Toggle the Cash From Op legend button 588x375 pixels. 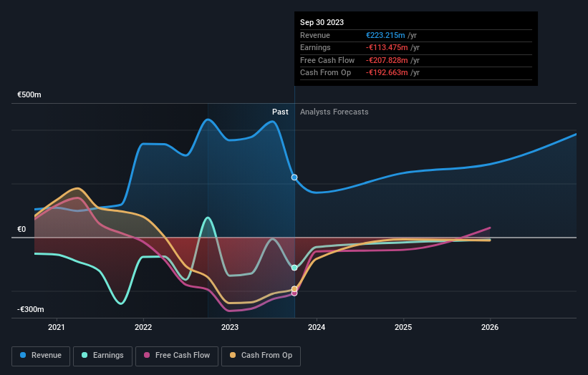coord(261,356)
